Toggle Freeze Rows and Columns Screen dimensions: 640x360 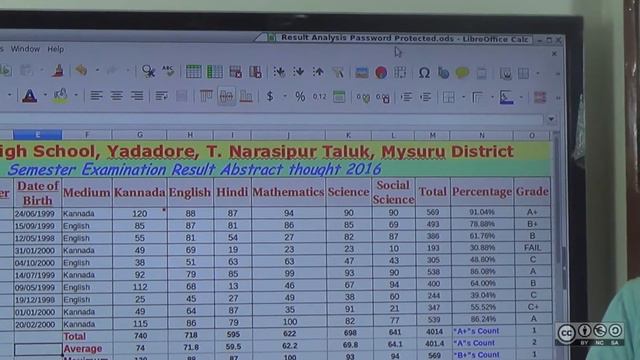[524, 73]
